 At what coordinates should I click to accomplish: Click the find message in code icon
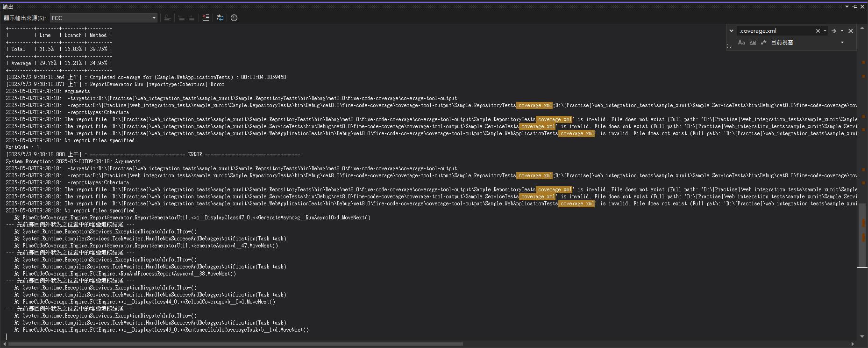[x=167, y=18]
